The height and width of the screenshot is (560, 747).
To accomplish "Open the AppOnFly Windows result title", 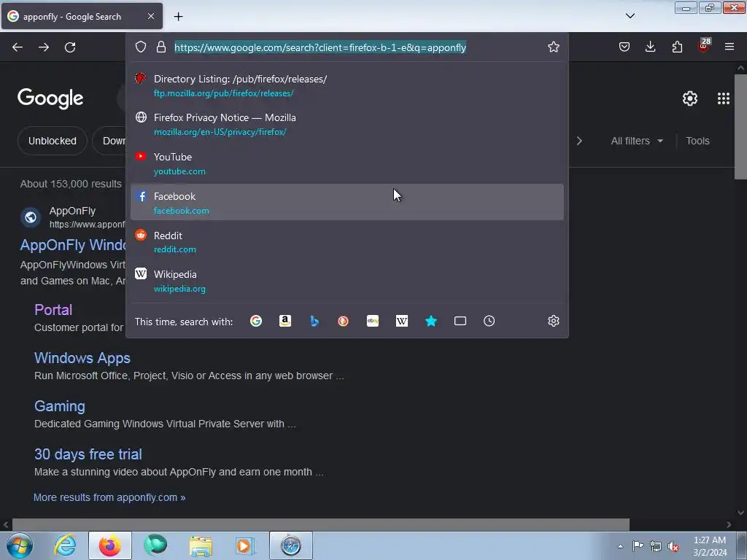I will [73, 245].
